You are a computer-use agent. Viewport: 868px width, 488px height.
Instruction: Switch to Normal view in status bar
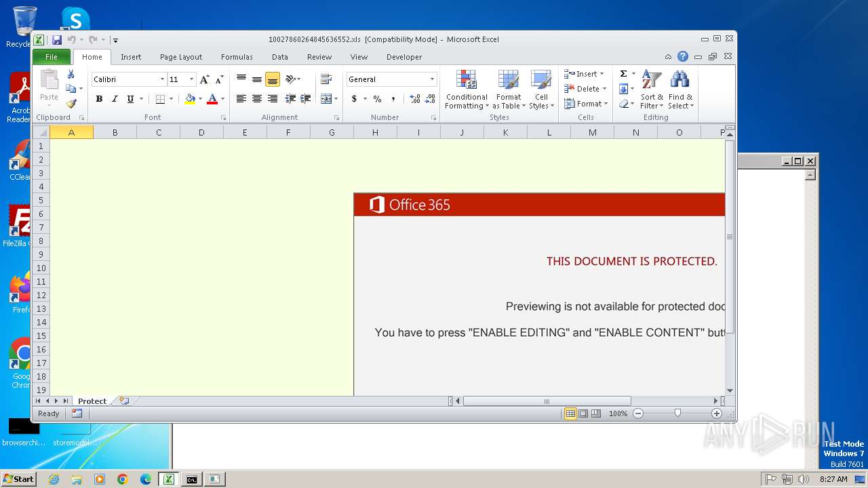[x=570, y=413]
